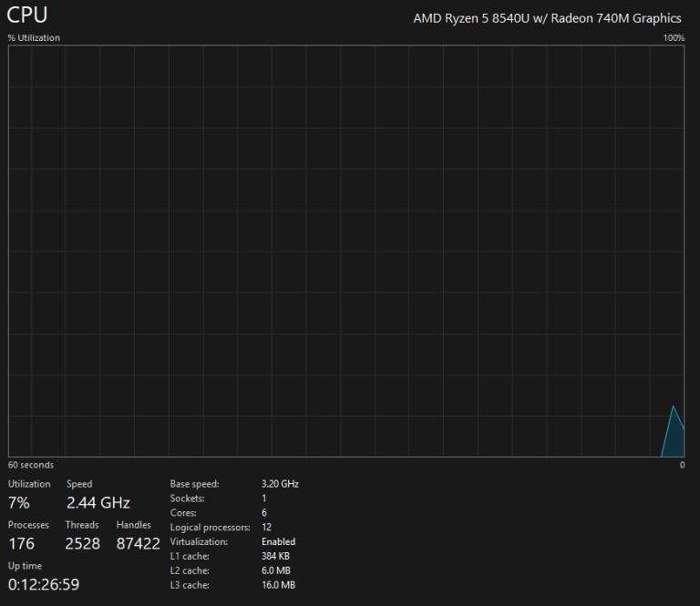The width and height of the screenshot is (700, 606).
Task: Click the Cores label
Action: point(183,513)
